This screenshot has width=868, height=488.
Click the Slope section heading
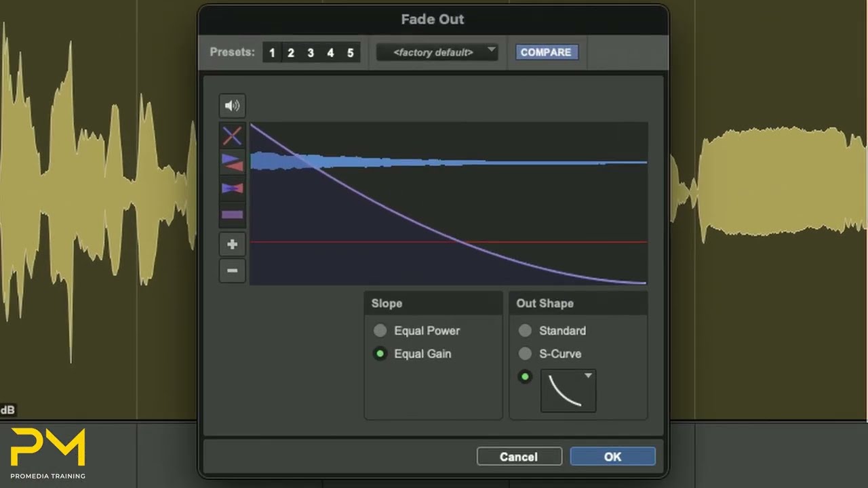pos(387,304)
